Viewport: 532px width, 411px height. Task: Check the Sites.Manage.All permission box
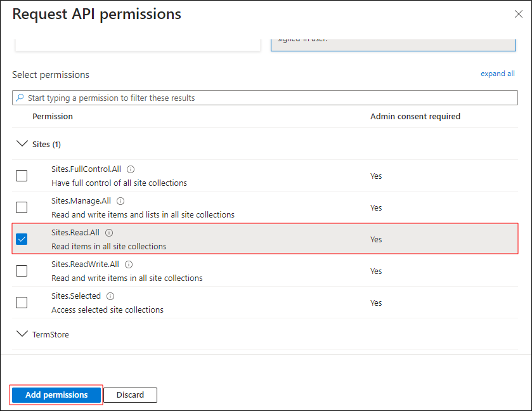[x=22, y=207]
